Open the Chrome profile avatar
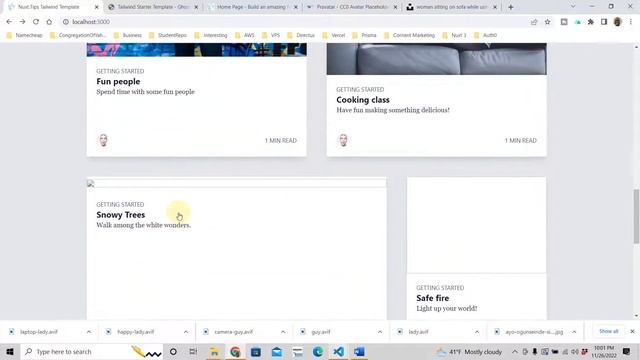The height and width of the screenshot is (360, 640). [618, 22]
